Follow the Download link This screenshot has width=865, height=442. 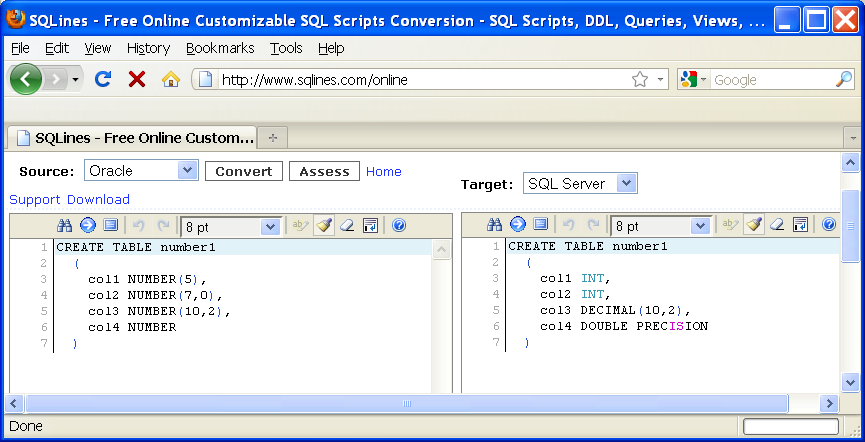98,199
